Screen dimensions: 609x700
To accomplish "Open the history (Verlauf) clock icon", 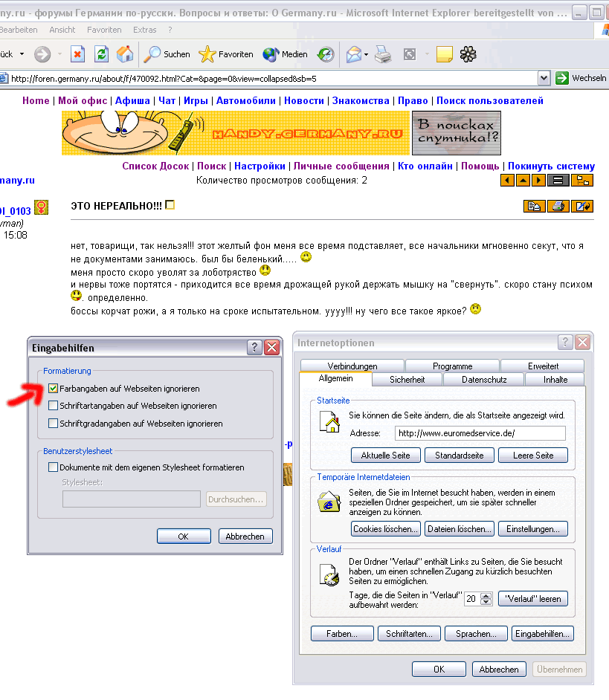I will pos(326,54).
